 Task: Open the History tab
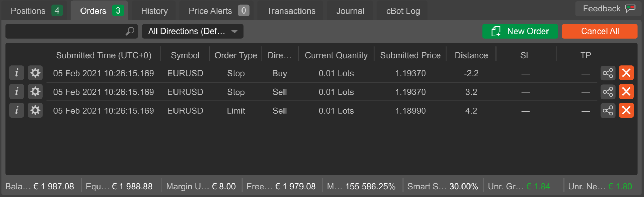click(154, 11)
